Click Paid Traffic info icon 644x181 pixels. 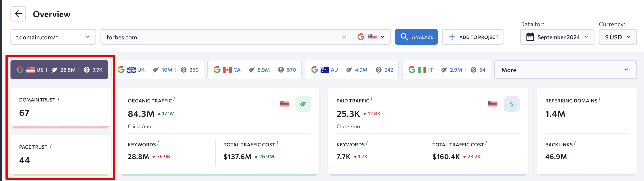pos(371,99)
